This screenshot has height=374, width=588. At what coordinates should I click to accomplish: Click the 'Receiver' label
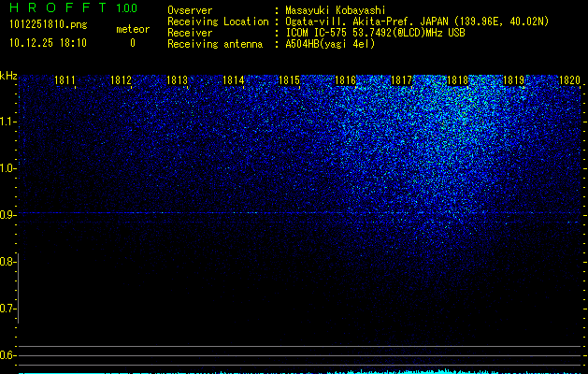pos(190,33)
